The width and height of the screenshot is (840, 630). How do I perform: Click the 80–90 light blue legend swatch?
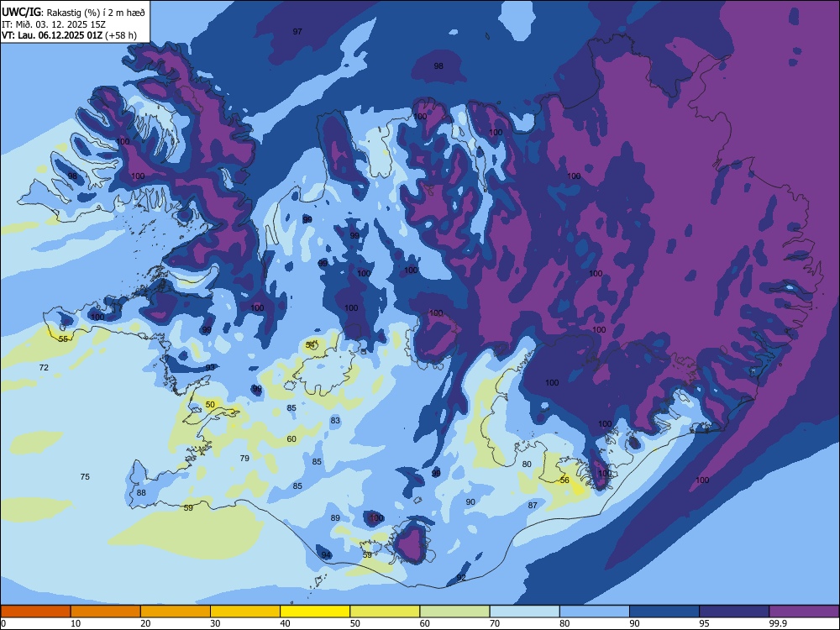coord(595,612)
